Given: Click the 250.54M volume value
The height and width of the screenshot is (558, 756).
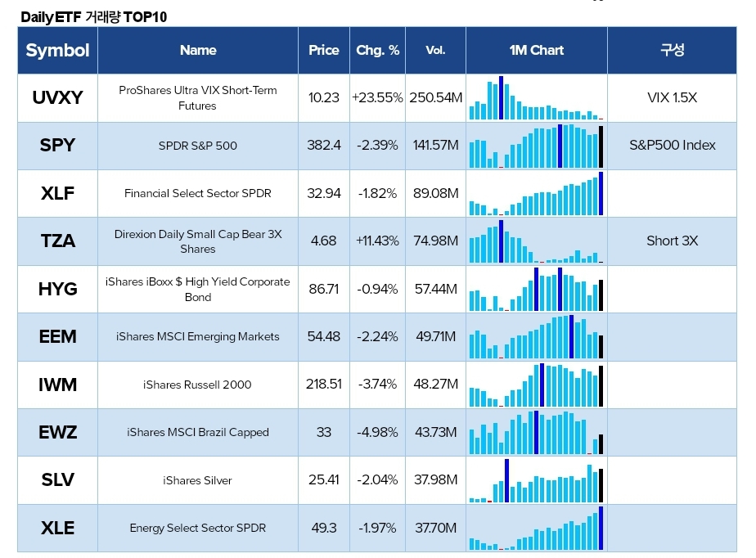Looking at the screenshot, I should coord(436,98).
